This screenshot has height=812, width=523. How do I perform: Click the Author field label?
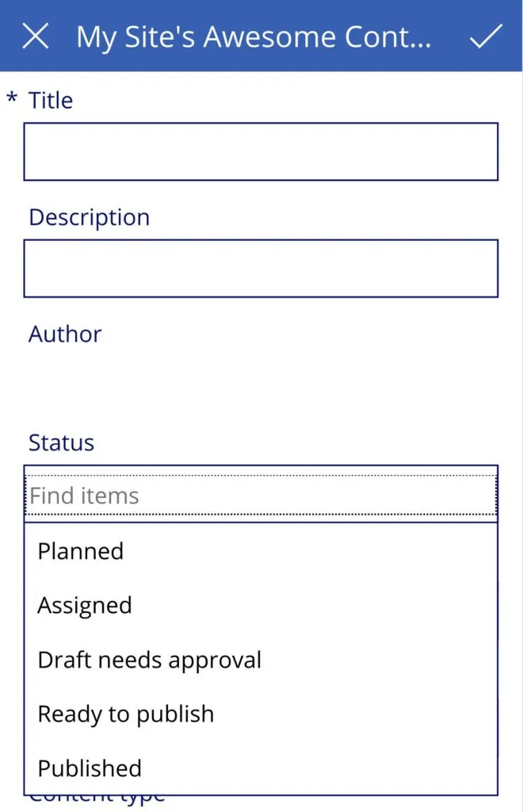pyautogui.click(x=65, y=334)
